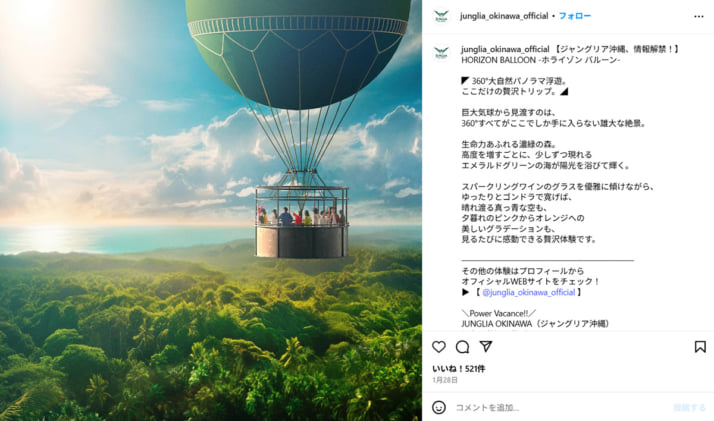
Task: Focus the コメントを追加 comment field
Action: pos(560,407)
